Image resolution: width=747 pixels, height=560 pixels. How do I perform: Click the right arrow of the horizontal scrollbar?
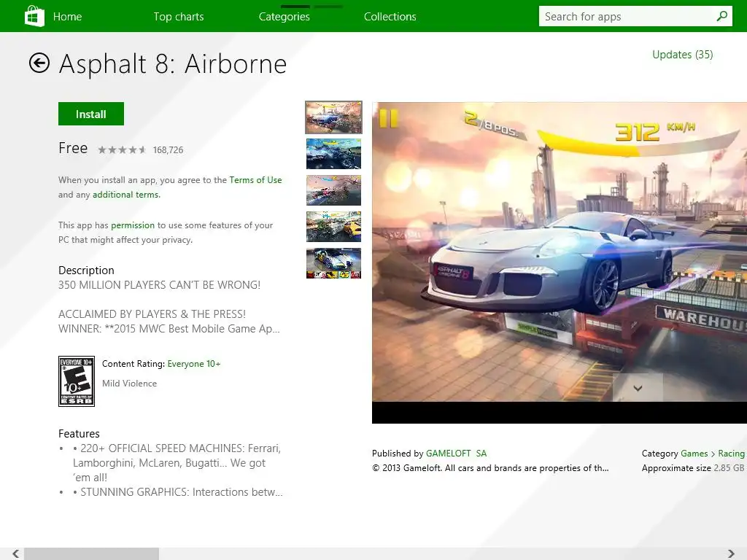pyautogui.click(x=731, y=553)
